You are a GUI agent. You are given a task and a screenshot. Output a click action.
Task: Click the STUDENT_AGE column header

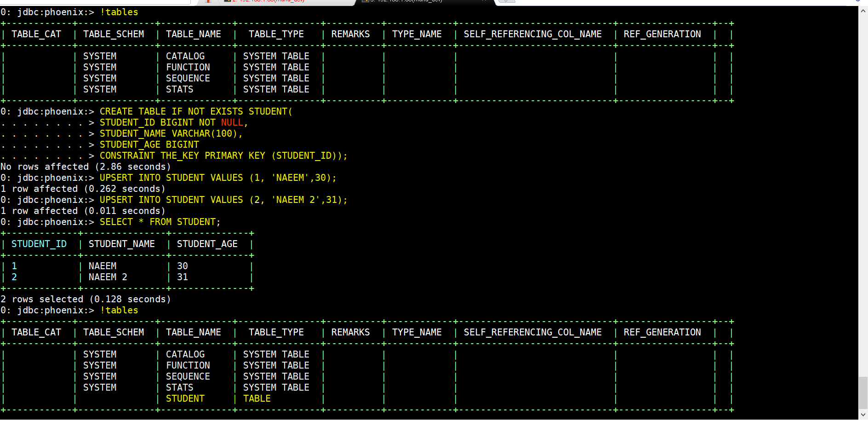pos(207,244)
